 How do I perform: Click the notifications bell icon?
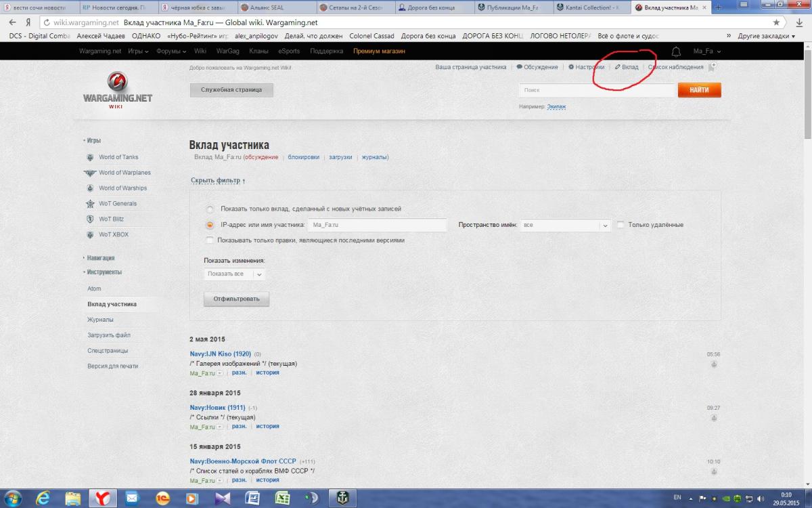(675, 51)
